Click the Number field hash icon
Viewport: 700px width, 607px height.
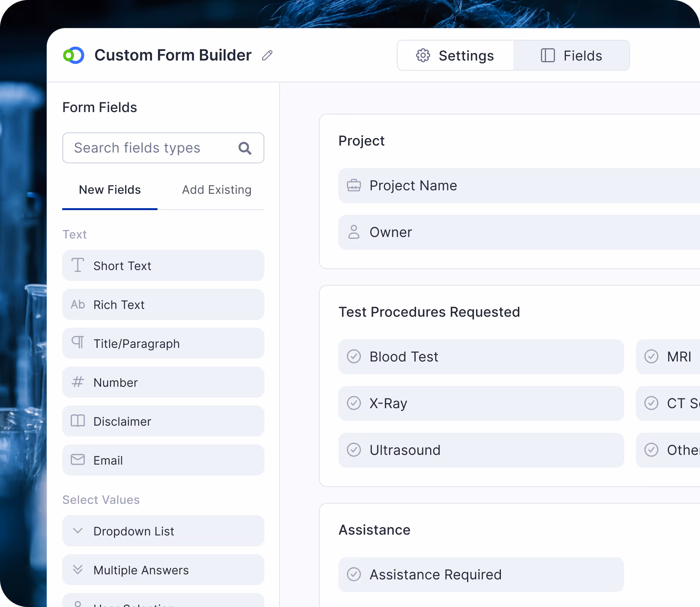[77, 382]
